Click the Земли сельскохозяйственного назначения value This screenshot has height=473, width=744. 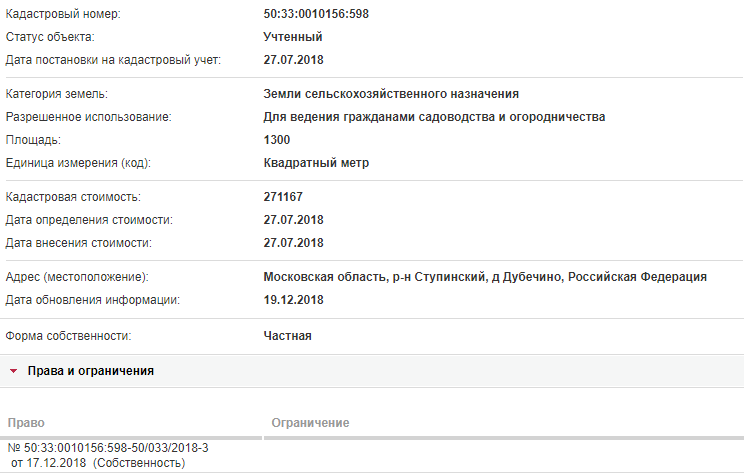point(391,94)
